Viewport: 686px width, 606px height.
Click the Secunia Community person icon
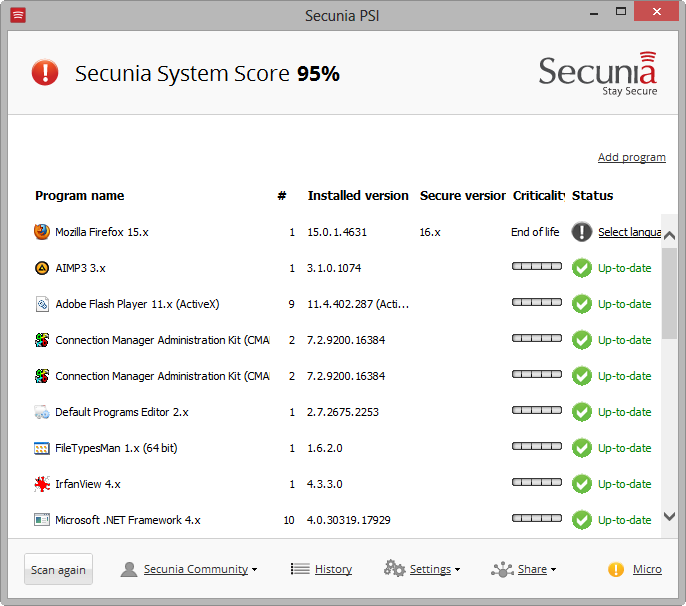tap(129, 569)
